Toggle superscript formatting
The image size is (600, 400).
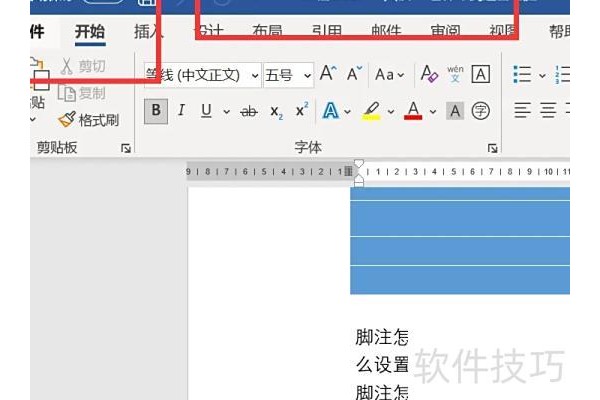point(302,110)
